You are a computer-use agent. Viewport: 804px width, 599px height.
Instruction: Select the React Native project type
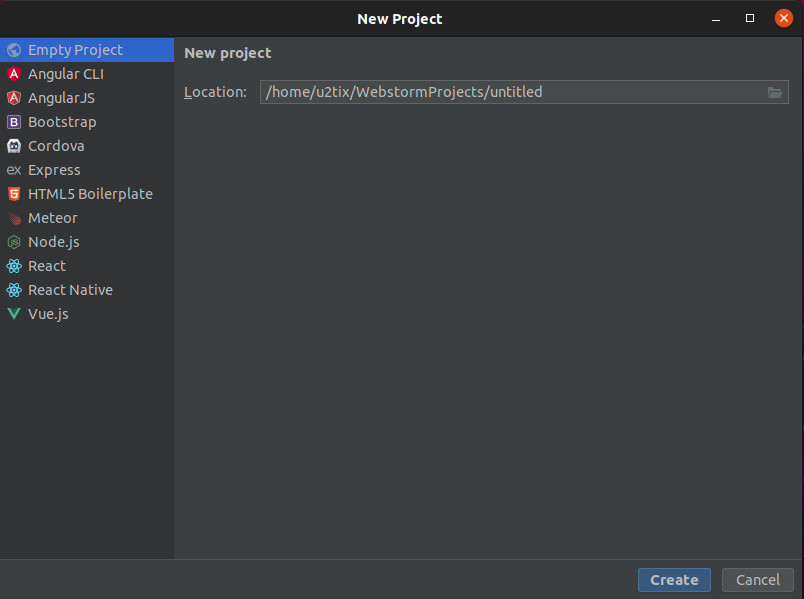point(70,290)
